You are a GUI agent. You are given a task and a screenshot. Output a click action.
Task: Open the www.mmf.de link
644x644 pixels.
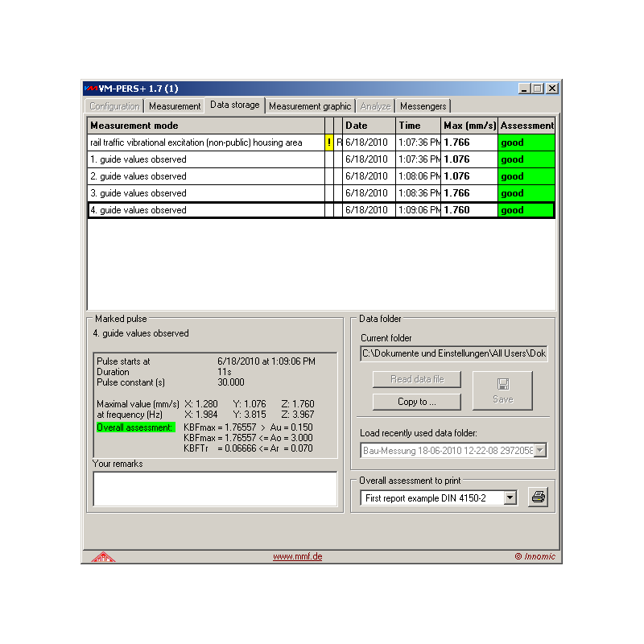pyautogui.click(x=297, y=556)
